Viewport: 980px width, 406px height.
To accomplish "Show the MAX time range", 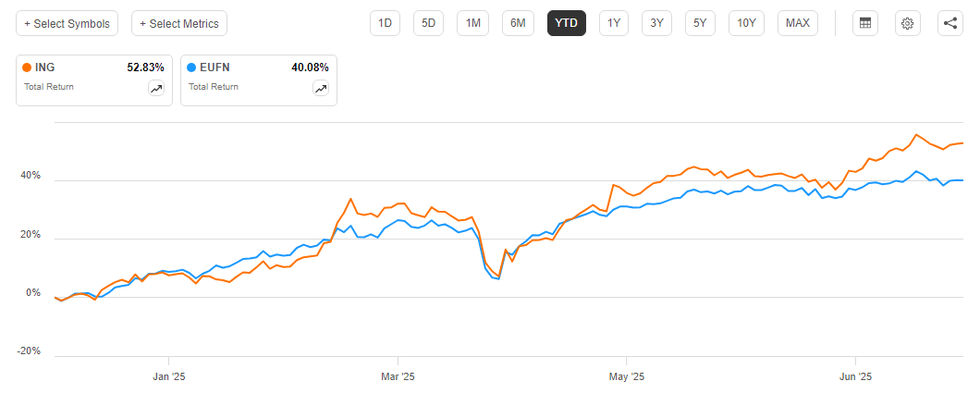I will point(797,23).
